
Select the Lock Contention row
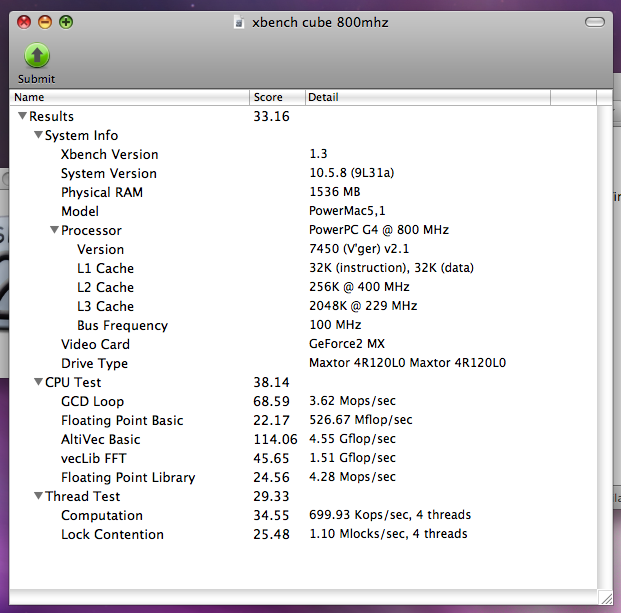point(303,534)
